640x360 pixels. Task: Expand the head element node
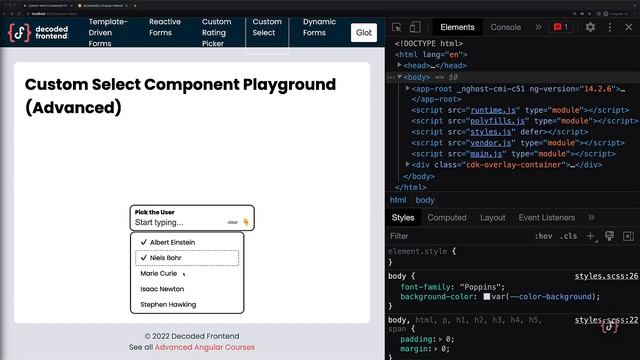pyautogui.click(x=400, y=65)
